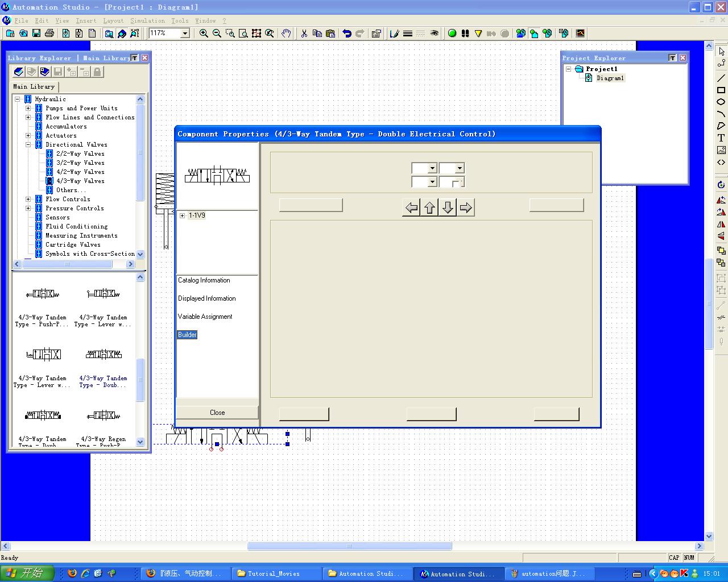Open the Layout menu
This screenshot has height=582, width=728.
click(113, 20)
